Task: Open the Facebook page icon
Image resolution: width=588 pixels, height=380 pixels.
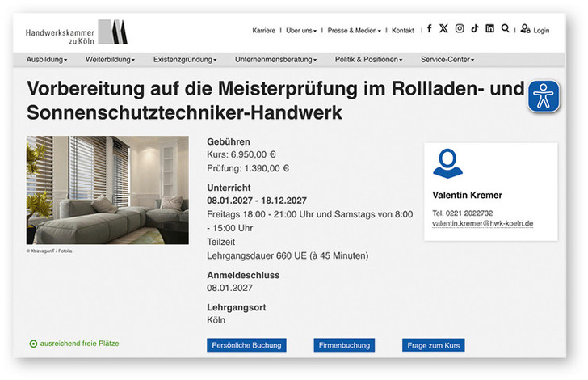Action: point(430,28)
